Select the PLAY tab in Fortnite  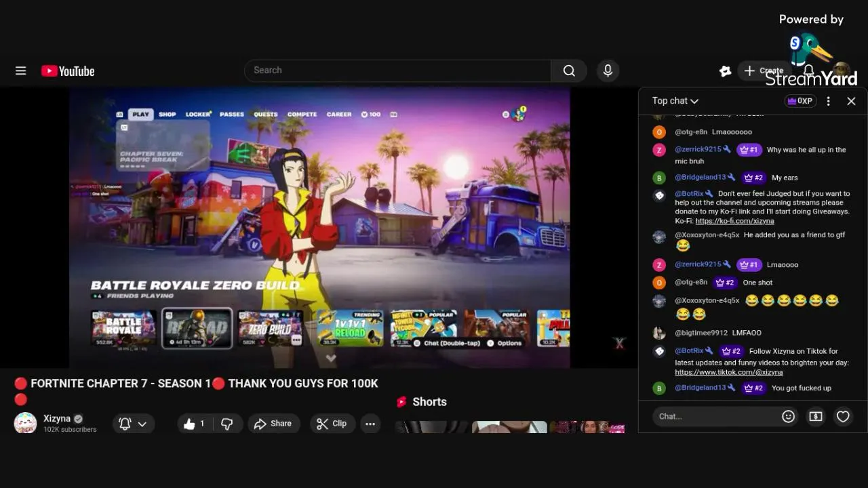click(x=140, y=115)
